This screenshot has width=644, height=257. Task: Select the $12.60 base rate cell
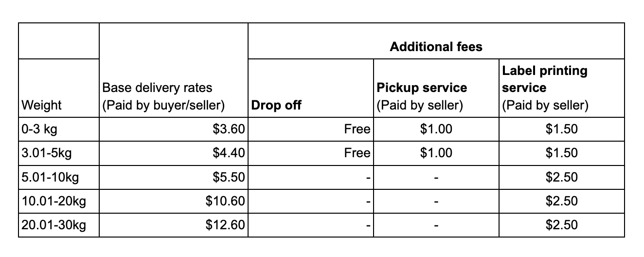pos(174,225)
